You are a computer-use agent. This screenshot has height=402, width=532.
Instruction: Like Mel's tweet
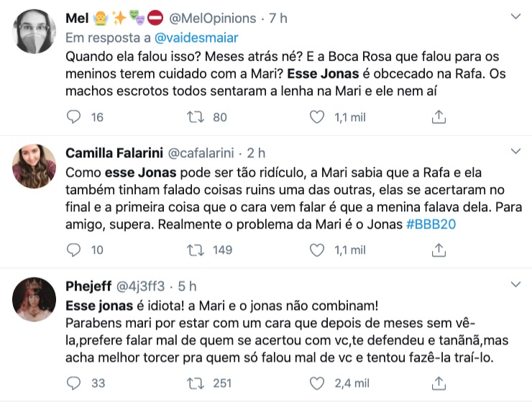point(316,117)
